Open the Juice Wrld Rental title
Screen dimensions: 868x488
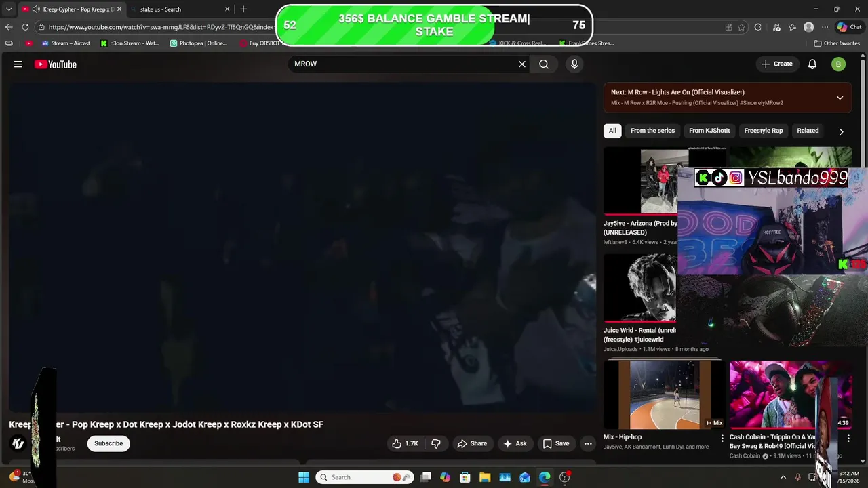click(640, 335)
